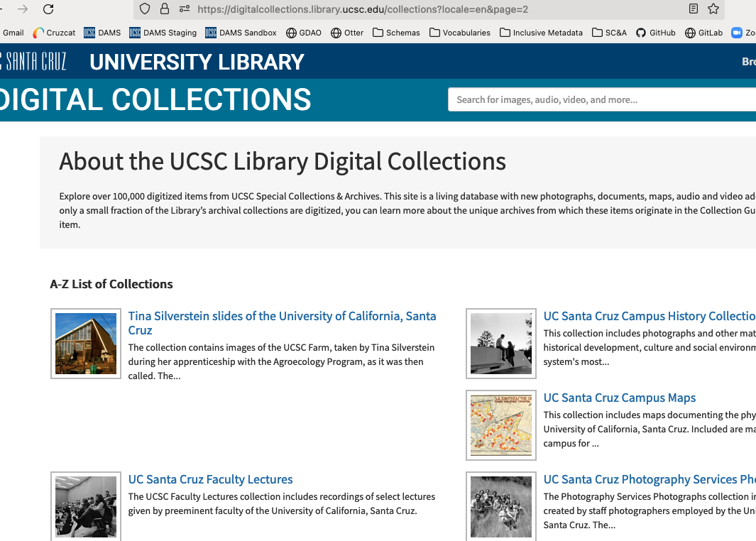
Task: Open the Inclusive Metadata bookmarks folder
Action: point(541,33)
